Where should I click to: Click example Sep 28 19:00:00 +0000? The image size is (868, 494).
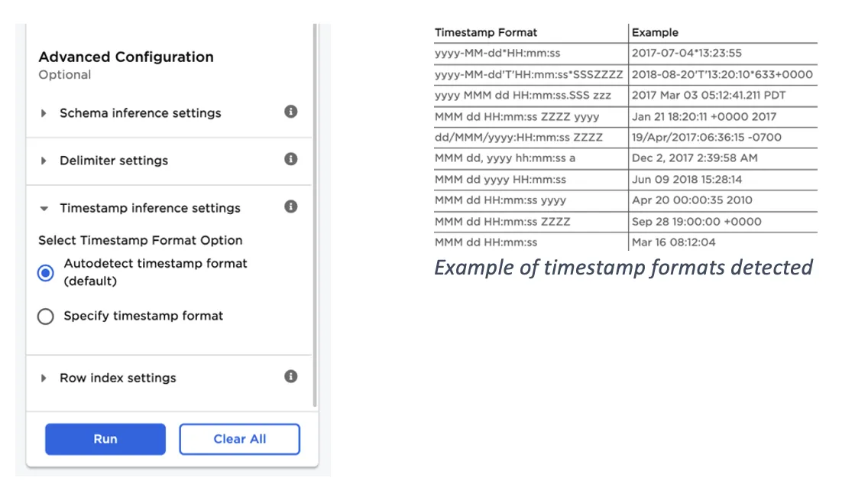[696, 222]
